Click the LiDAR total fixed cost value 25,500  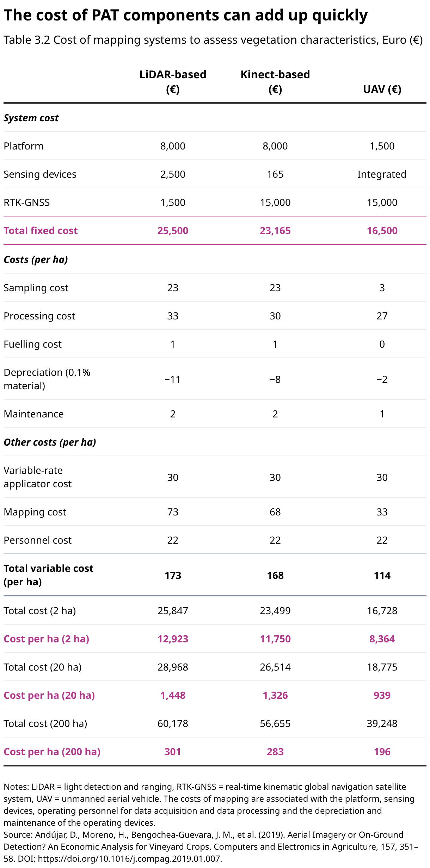coord(173,231)
